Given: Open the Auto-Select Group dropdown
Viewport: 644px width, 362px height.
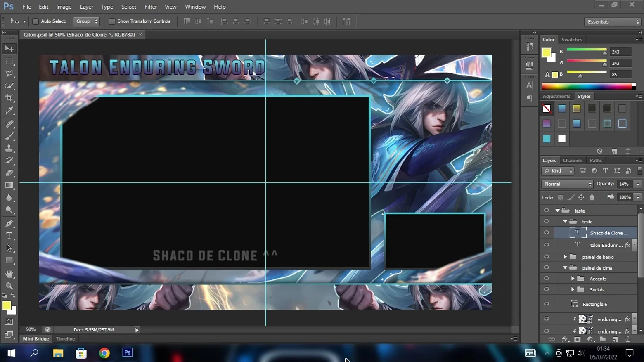Looking at the screenshot, I should pyautogui.click(x=86, y=21).
